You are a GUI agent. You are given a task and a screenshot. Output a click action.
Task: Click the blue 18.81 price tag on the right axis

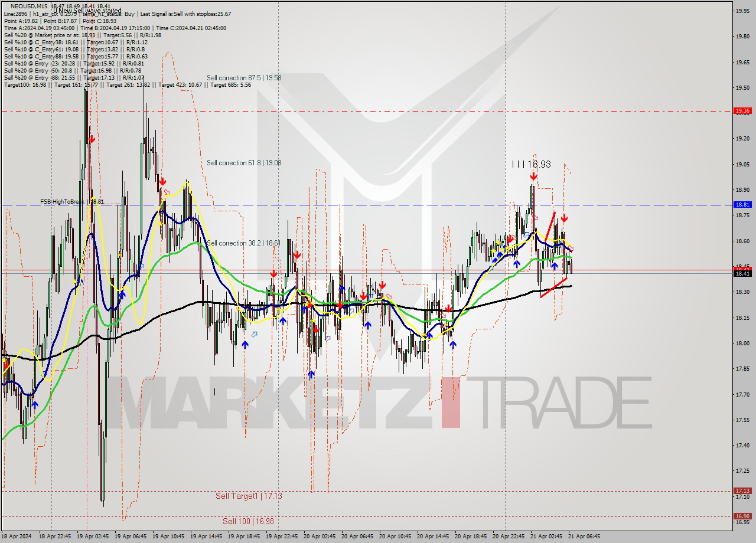click(742, 204)
